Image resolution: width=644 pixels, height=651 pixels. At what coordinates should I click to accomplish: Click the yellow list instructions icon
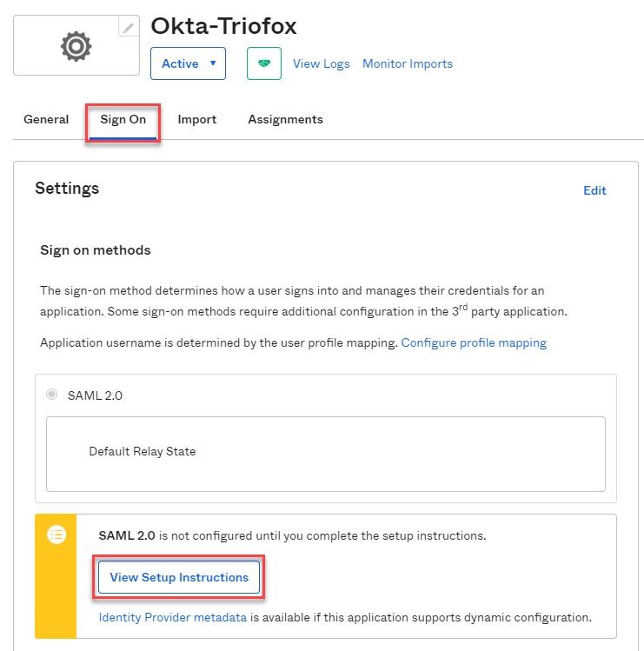pos(56,535)
